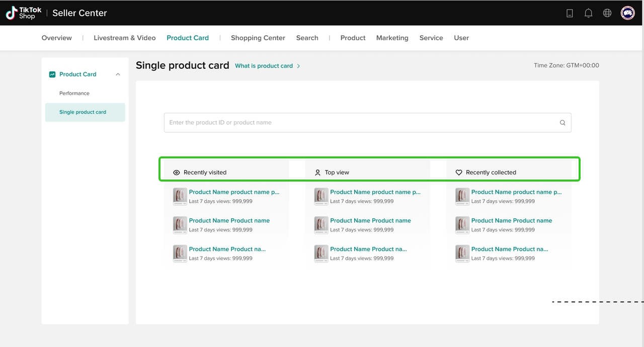Image resolution: width=644 pixels, height=347 pixels.
Task: Open the What is product card link
Action: (x=264, y=66)
